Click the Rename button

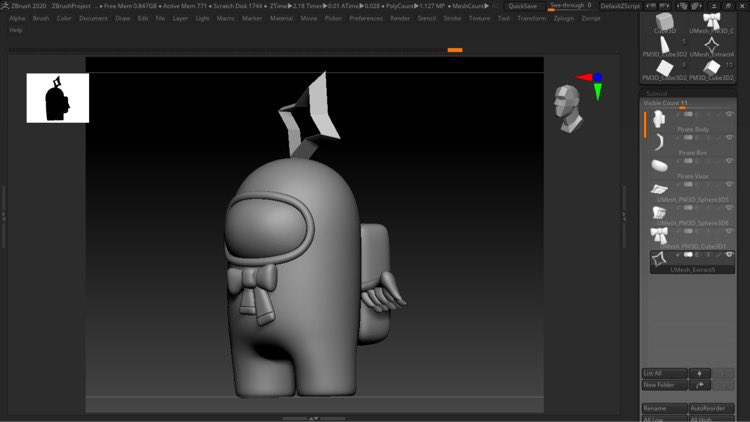pyautogui.click(x=664, y=408)
